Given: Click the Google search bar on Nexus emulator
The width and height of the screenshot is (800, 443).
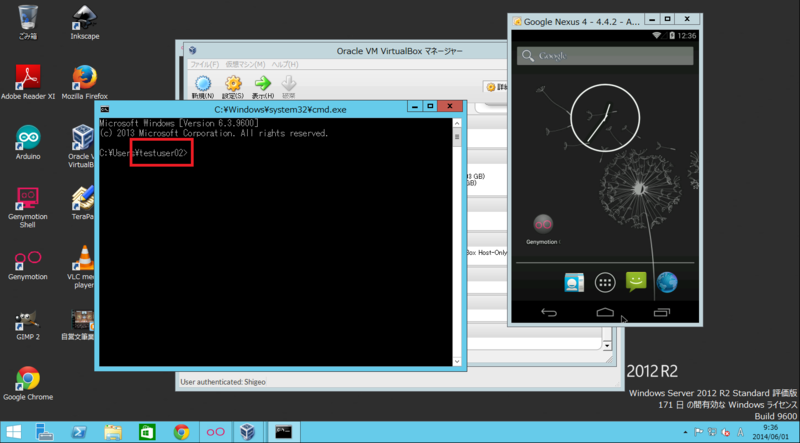Looking at the screenshot, I should (605, 56).
